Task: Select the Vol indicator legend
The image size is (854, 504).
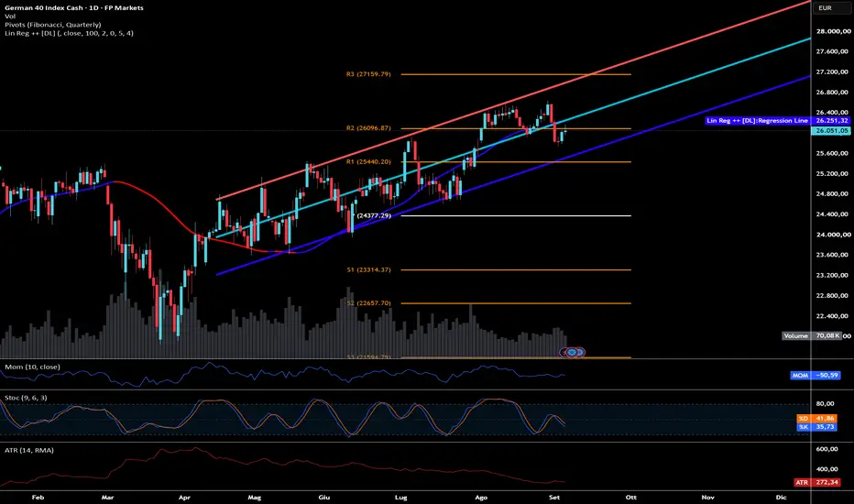Action: coord(10,16)
